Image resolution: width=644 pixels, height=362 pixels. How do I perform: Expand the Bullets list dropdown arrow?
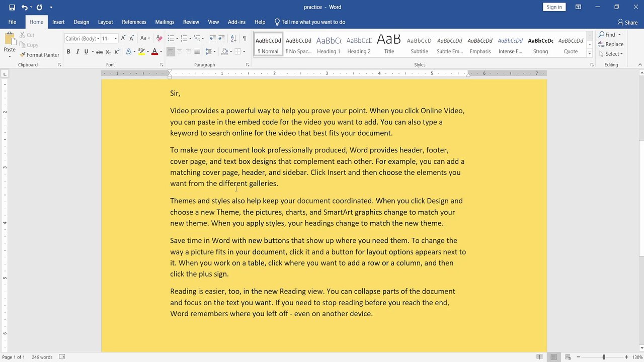point(177,38)
